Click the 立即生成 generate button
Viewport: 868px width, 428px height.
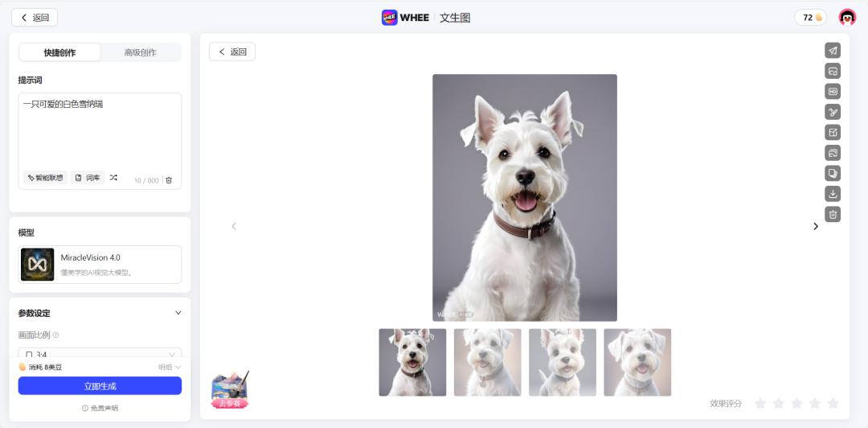[x=100, y=386]
